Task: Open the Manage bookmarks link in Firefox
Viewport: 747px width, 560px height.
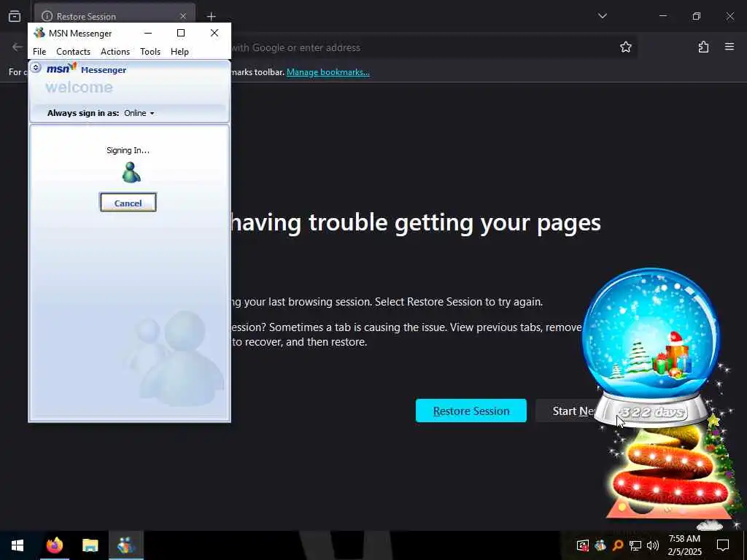Action: [328, 72]
